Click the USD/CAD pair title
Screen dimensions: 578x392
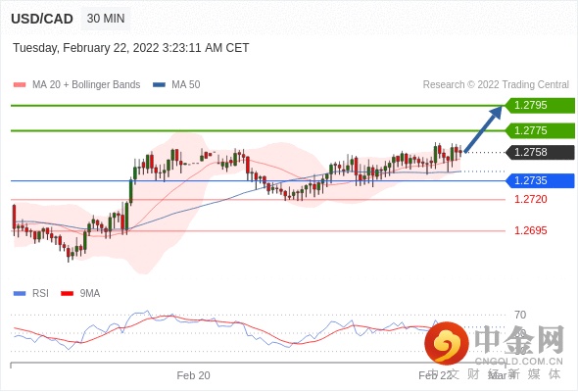pyautogui.click(x=42, y=19)
